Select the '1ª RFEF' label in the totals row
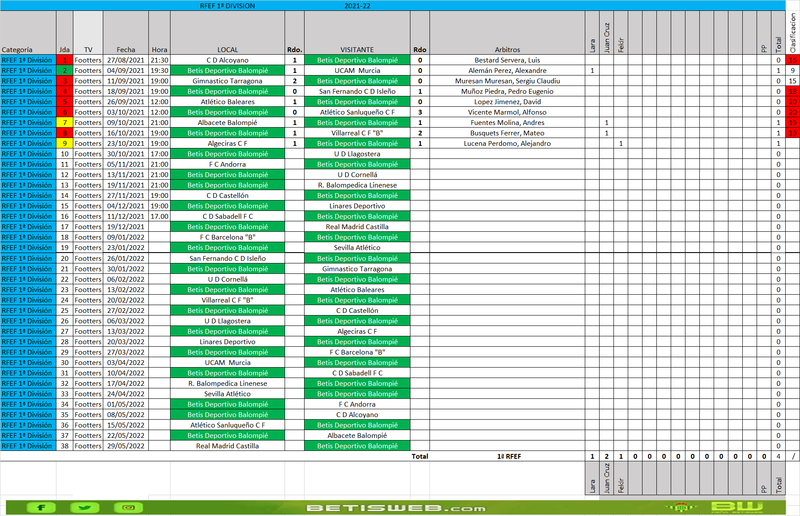This screenshot has height=516, width=800. (509, 456)
